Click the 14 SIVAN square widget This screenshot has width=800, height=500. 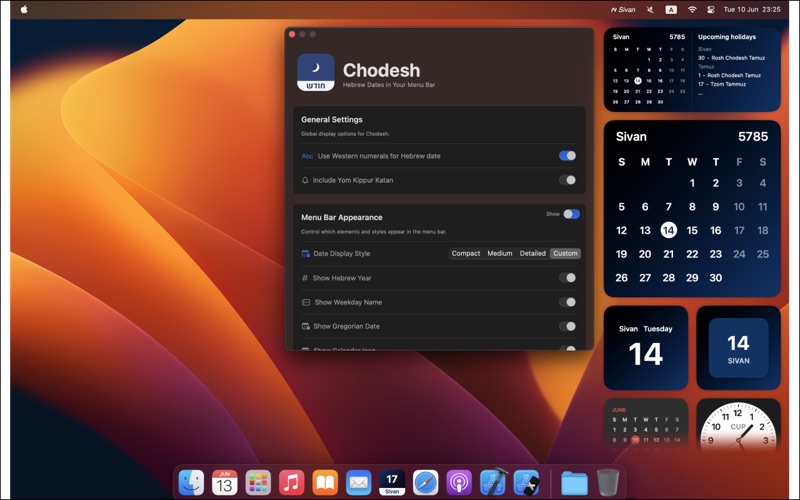click(x=739, y=348)
